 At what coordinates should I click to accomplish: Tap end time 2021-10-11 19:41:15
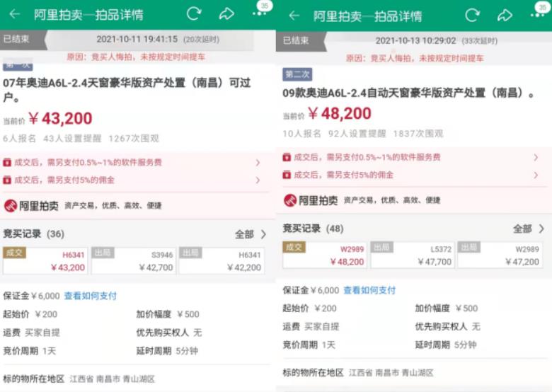137,39
